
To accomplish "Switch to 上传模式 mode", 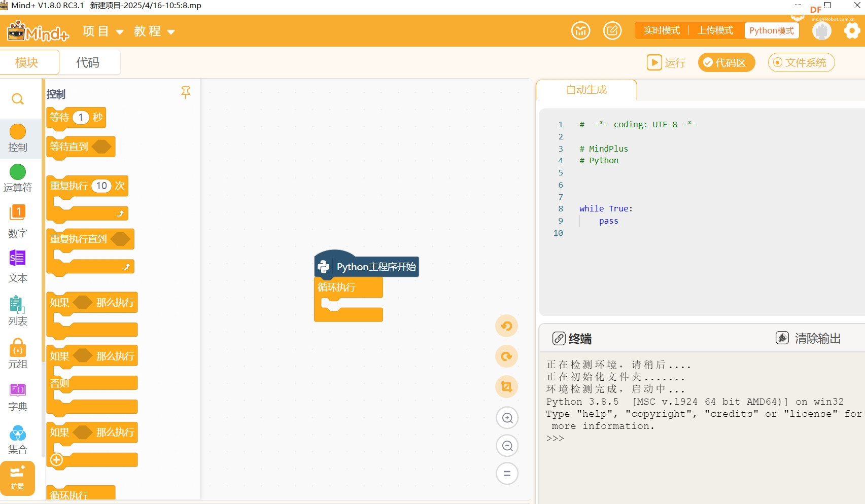I will pos(715,30).
